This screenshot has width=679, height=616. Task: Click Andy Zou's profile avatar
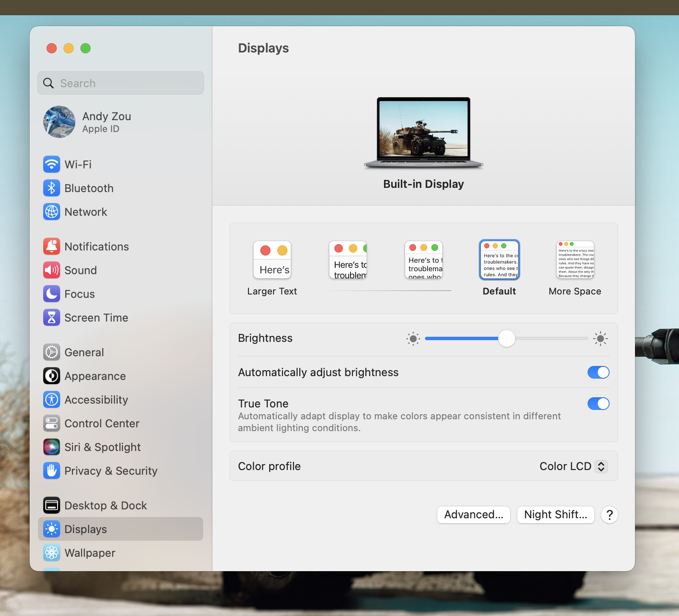(x=59, y=122)
